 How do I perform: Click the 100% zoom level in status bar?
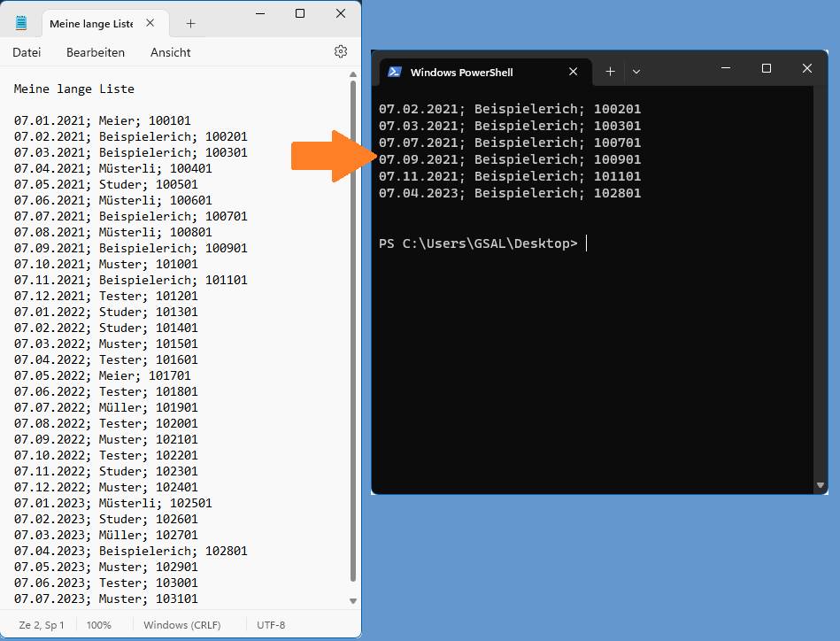(99, 625)
